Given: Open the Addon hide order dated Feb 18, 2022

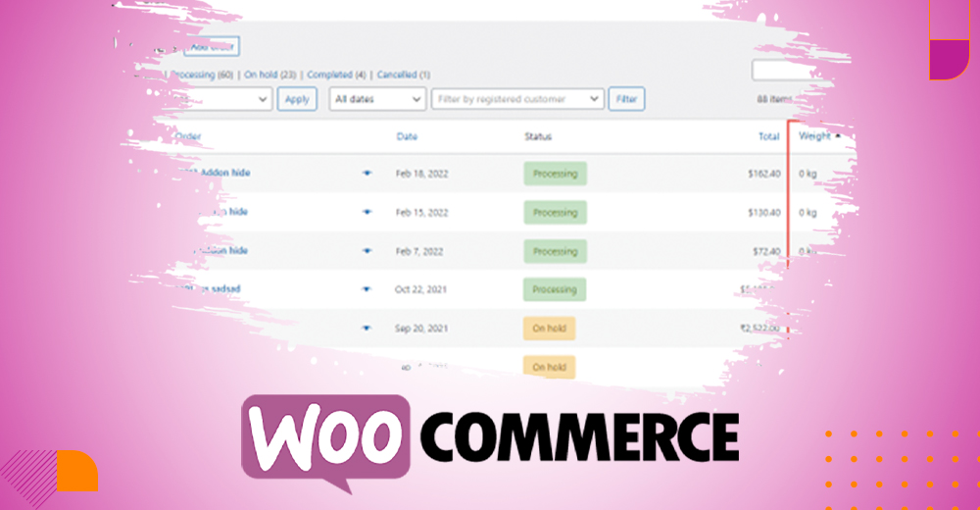Looking at the screenshot, I should click(215, 173).
